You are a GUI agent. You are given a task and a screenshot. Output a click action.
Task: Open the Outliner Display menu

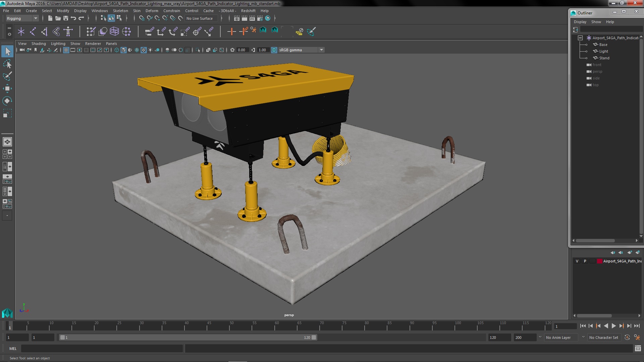tap(580, 22)
